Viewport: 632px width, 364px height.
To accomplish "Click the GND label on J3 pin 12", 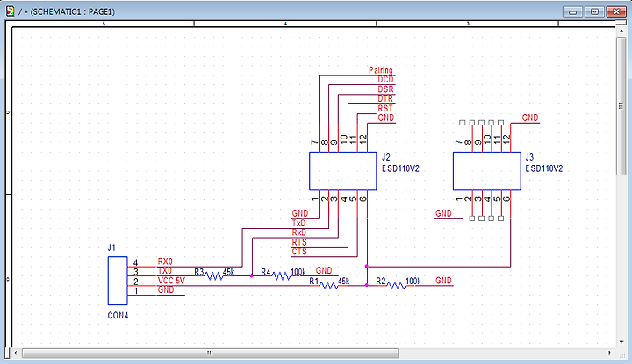I will (530, 118).
